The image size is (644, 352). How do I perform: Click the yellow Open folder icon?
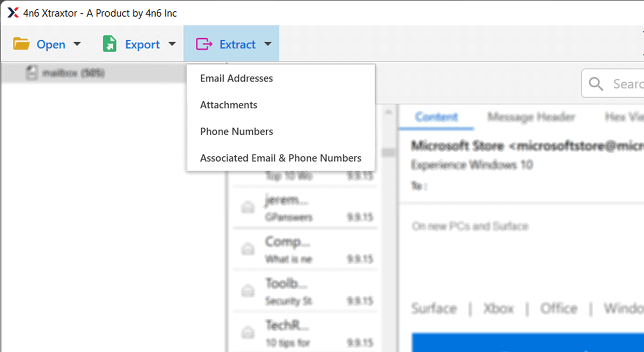point(21,44)
